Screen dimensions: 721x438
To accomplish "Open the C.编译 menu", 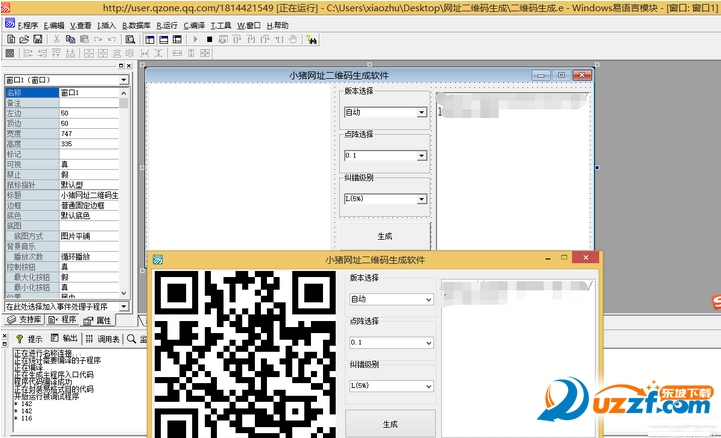I will point(194,26).
